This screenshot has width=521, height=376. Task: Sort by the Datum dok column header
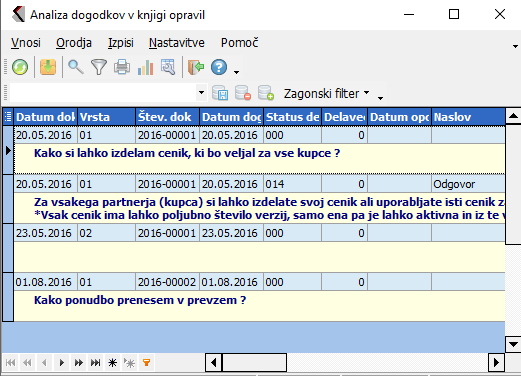click(45, 117)
